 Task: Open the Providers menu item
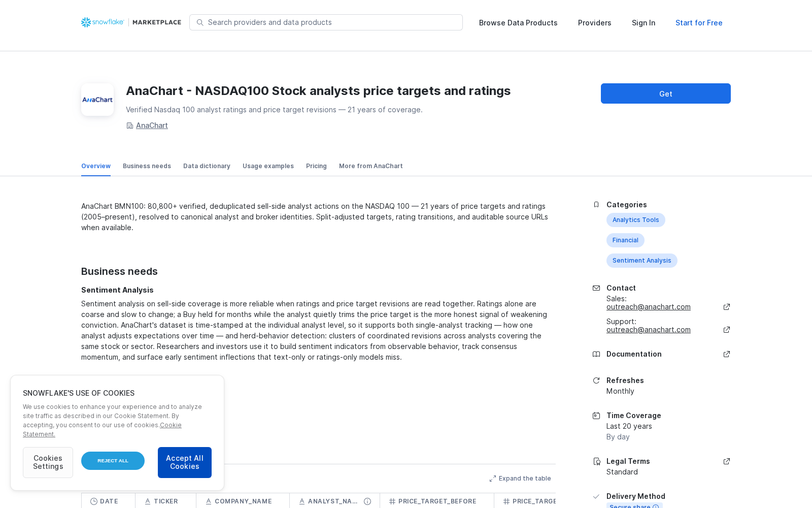coord(595,23)
